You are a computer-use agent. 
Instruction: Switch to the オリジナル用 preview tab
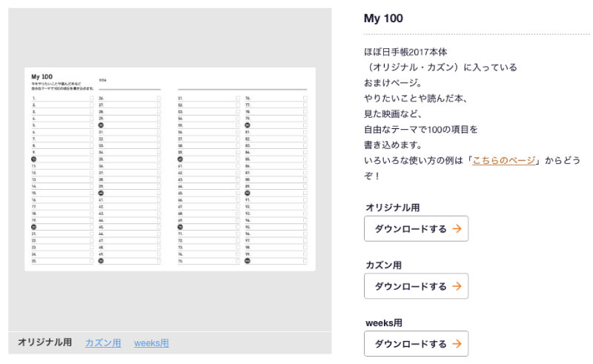click(44, 343)
